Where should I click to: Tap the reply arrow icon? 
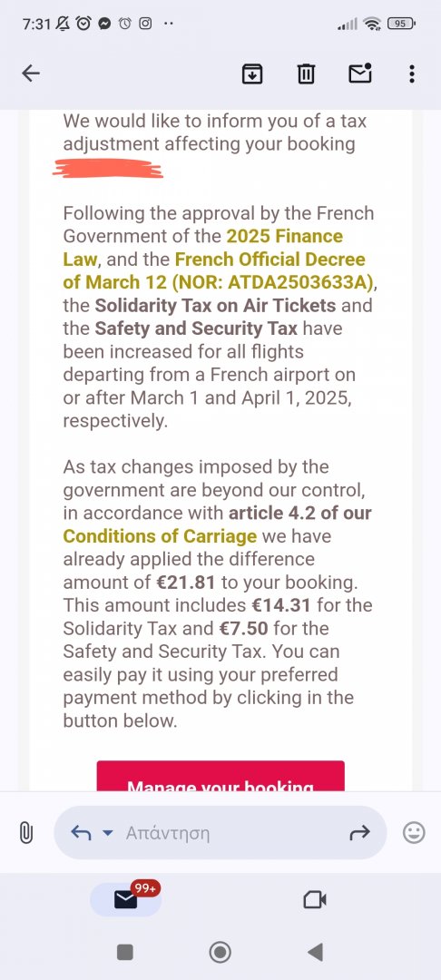coord(81,832)
